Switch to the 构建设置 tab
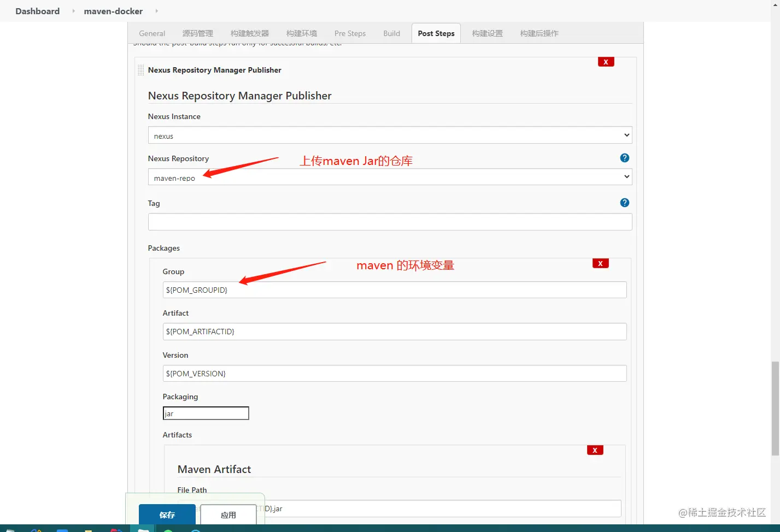This screenshot has height=532, width=780. pyautogui.click(x=488, y=33)
